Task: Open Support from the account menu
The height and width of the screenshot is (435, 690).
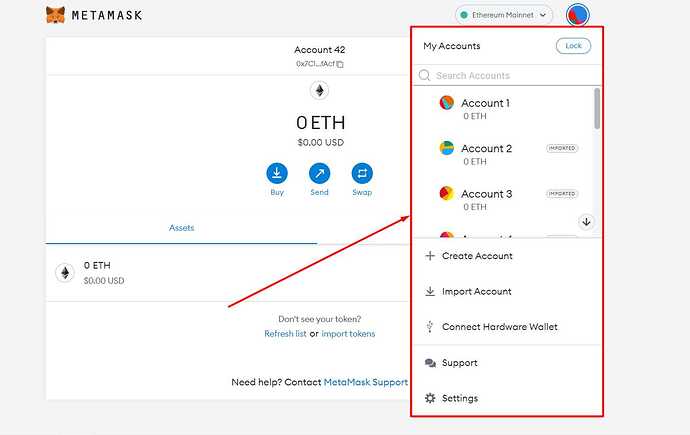Action: (x=506, y=363)
